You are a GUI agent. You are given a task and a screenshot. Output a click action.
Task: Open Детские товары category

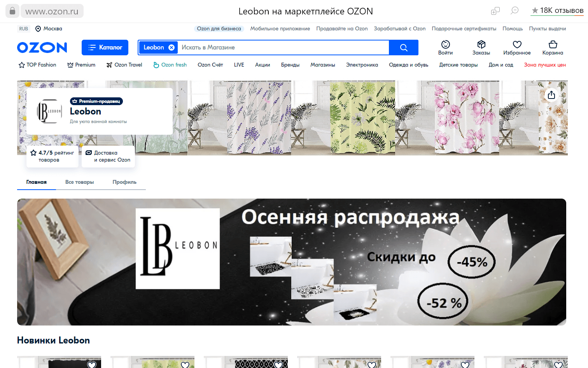pos(458,65)
